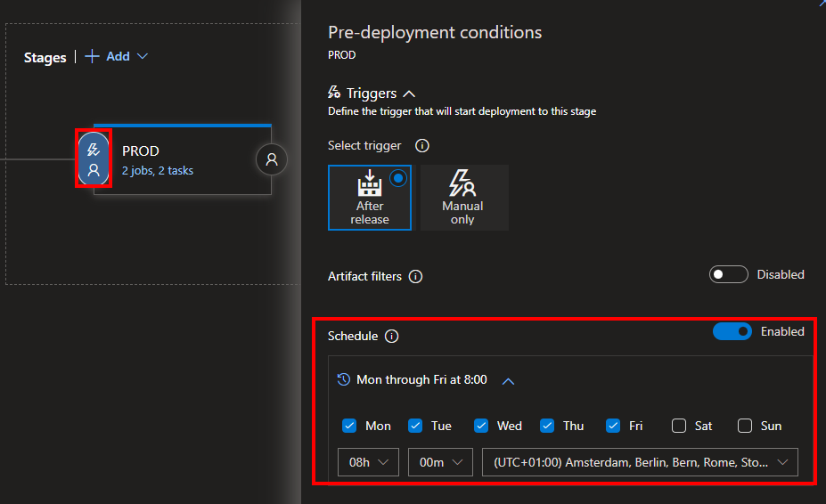Click the clock icon beside schedule summary
Screen dimensions: 826x504
coord(344,379)
